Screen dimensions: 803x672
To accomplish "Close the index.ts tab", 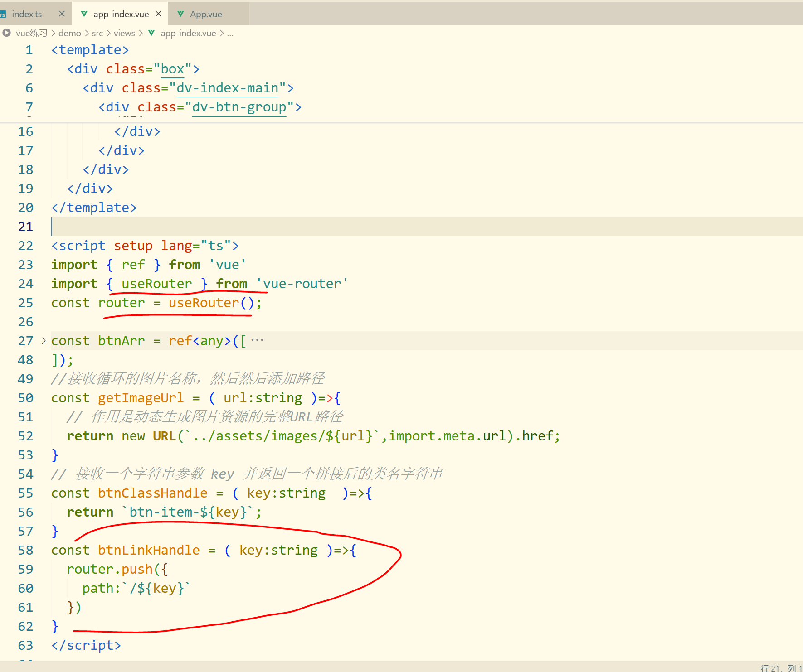I will tap(62, 14).
